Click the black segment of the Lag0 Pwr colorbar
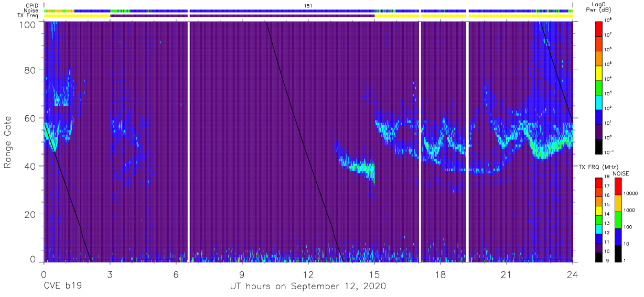This screenshot has width=644, height=297. pos(599,146)
